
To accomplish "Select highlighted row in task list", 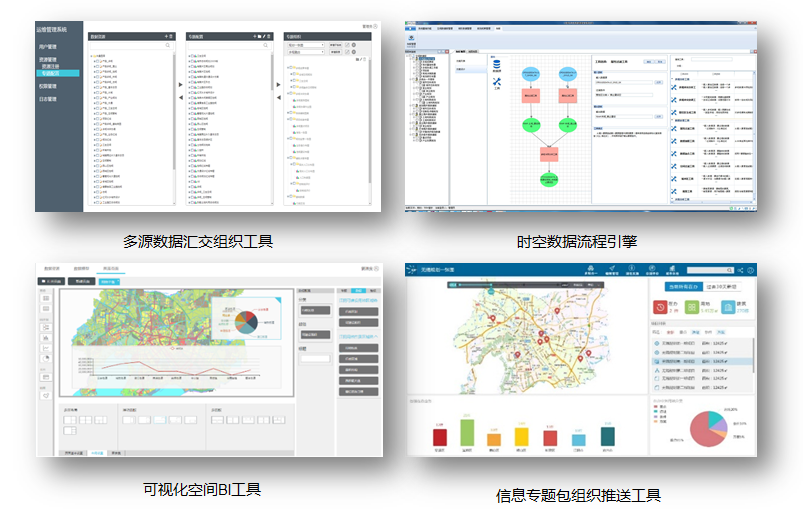I will tap(702, 361).
